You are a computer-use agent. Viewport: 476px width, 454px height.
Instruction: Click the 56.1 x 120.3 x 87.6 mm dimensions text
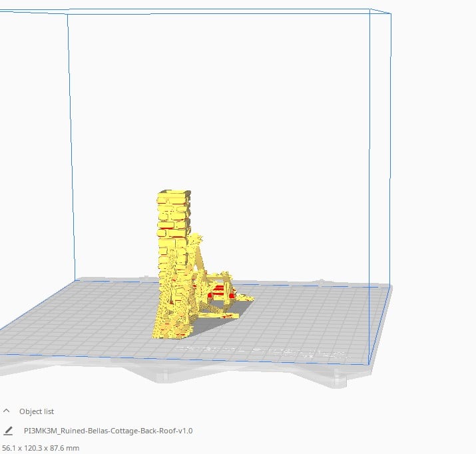click(x=40, y=448)
